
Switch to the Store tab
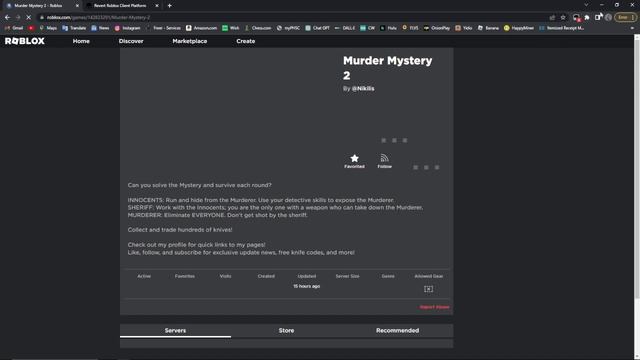point(286,331)
